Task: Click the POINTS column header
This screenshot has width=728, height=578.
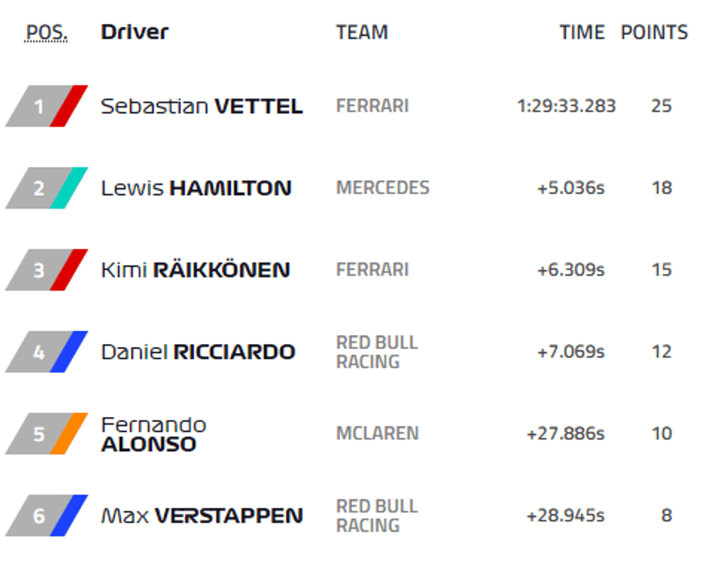Action: pos(654,33)
